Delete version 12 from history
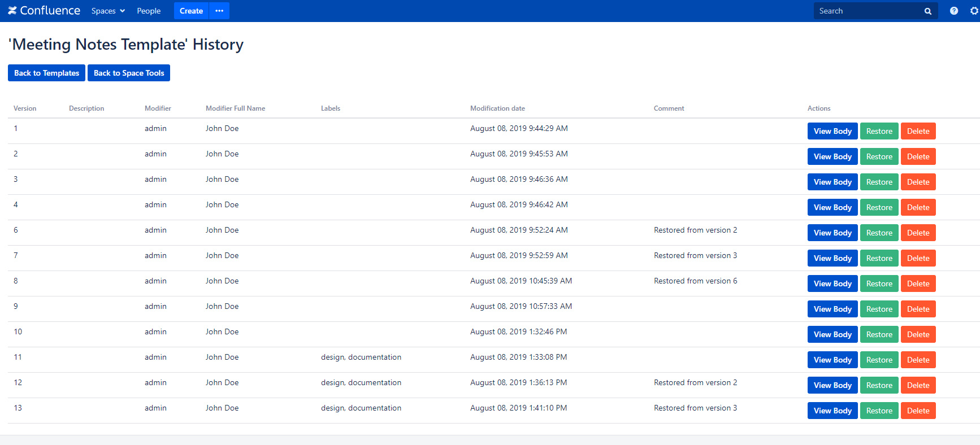 click(918, 385)
